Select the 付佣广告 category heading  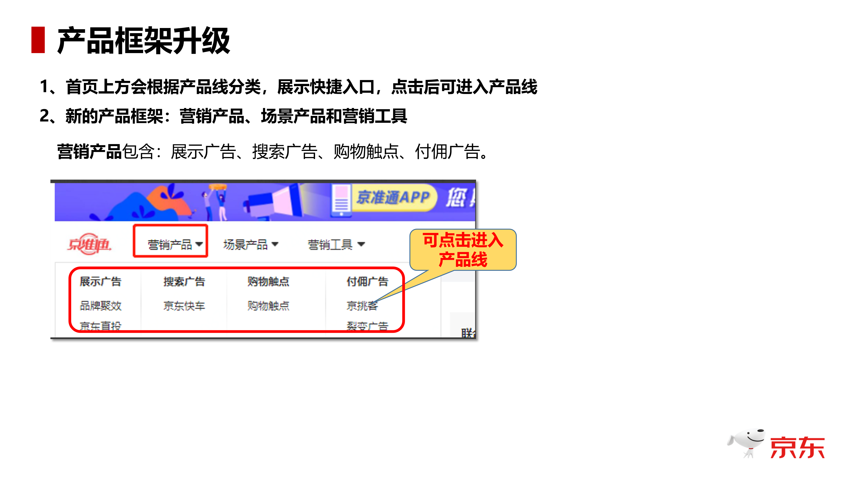[x=367, y=281]
